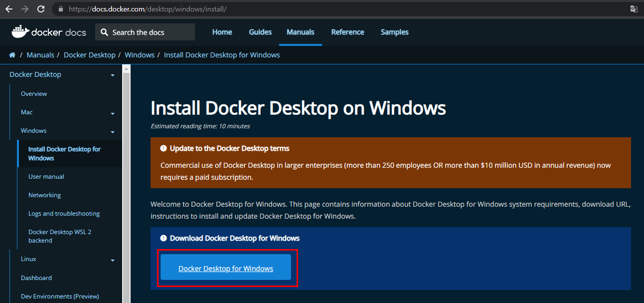Click the Docker Desktop sidebar heading
Viewport: 644px width, 303px height.
35,74
